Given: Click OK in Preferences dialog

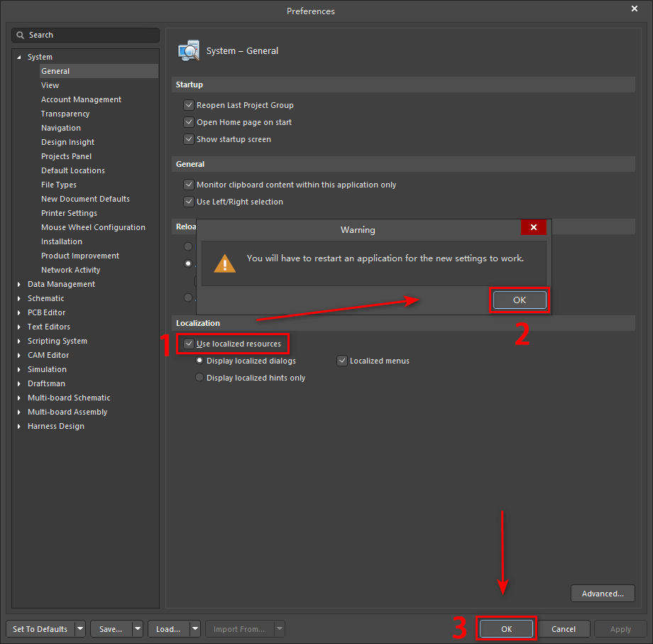Looking at the screenshot, I should 506,628.
